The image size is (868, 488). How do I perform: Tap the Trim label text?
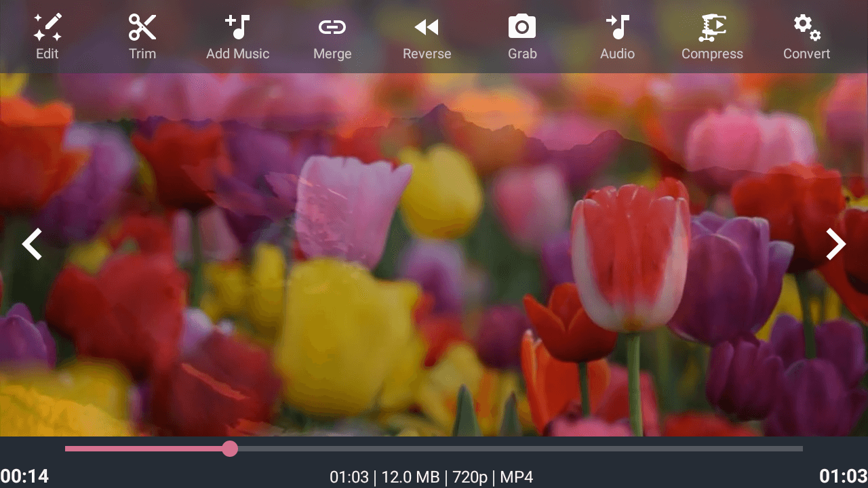click(142, 54)
